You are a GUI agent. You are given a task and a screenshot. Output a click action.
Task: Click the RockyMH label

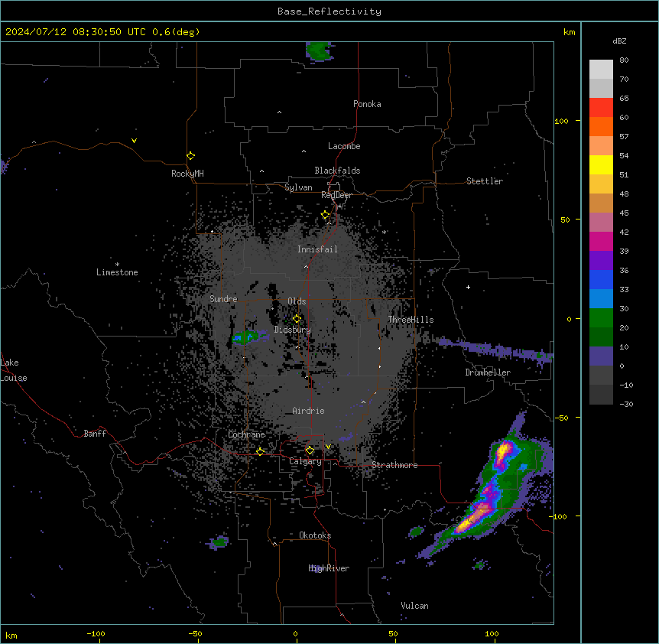187,174
